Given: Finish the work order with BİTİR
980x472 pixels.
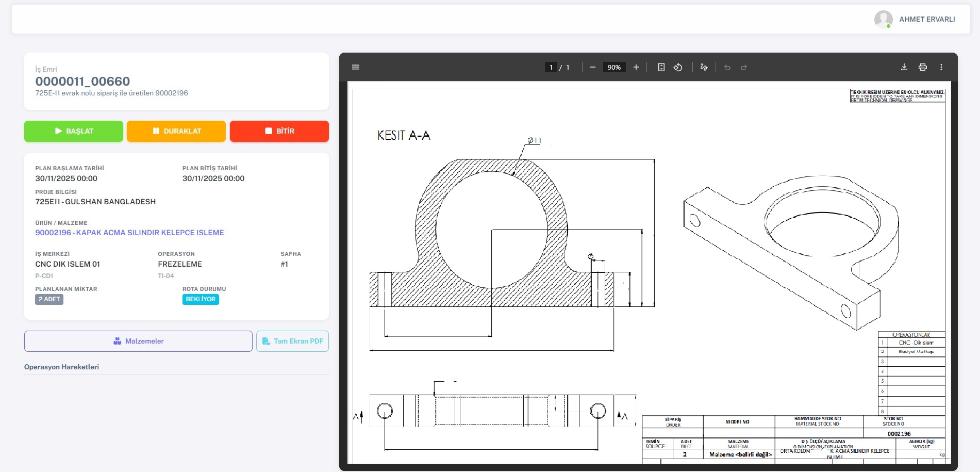Looking at the screenshot, I should pos(279,131).
